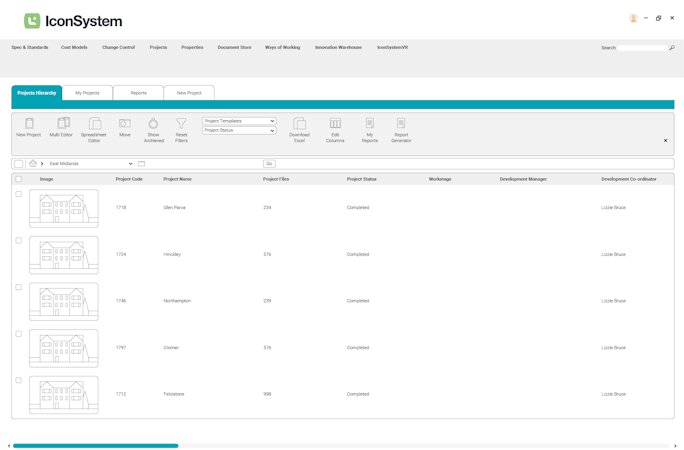684x450 pixels.
Task: Click project name Glen Parva
Action: 174,208
